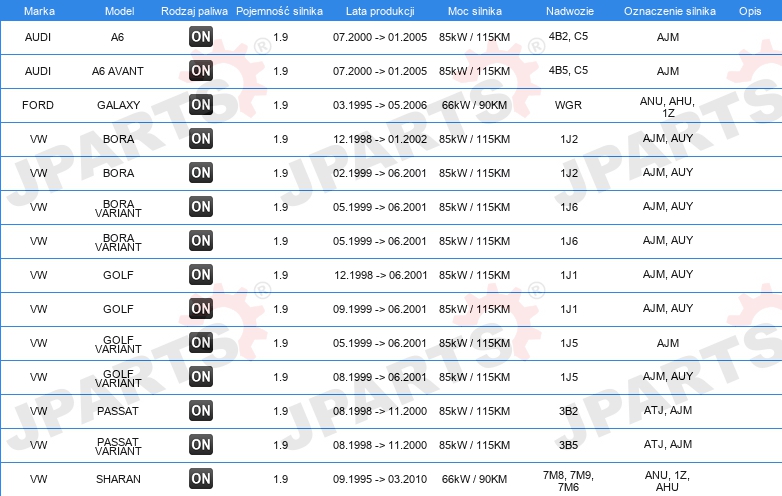Click the 7M8, 7M9, 7M6 body cell

click(569, 481)
